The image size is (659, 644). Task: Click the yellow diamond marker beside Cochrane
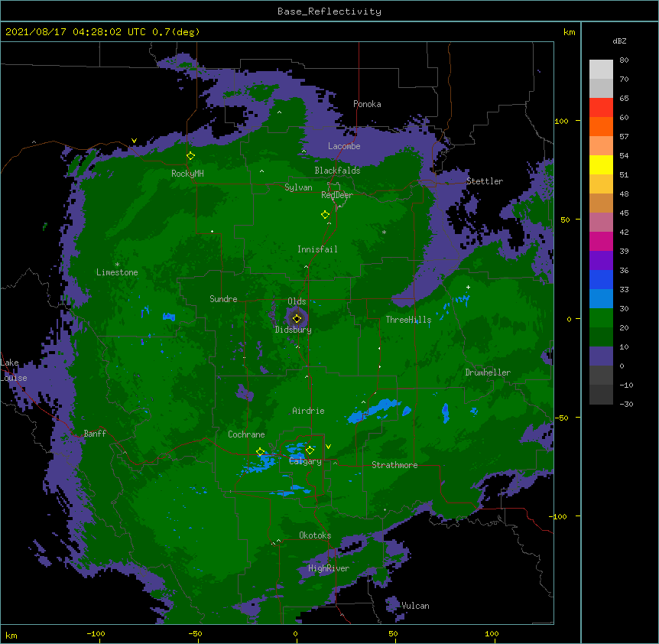click(x=260, y=452)
